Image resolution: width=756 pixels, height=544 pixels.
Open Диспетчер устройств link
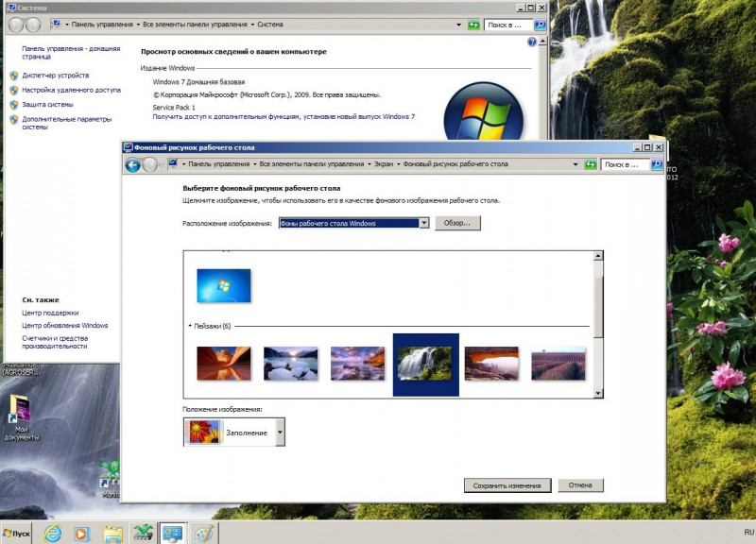(x=56, y=75)
